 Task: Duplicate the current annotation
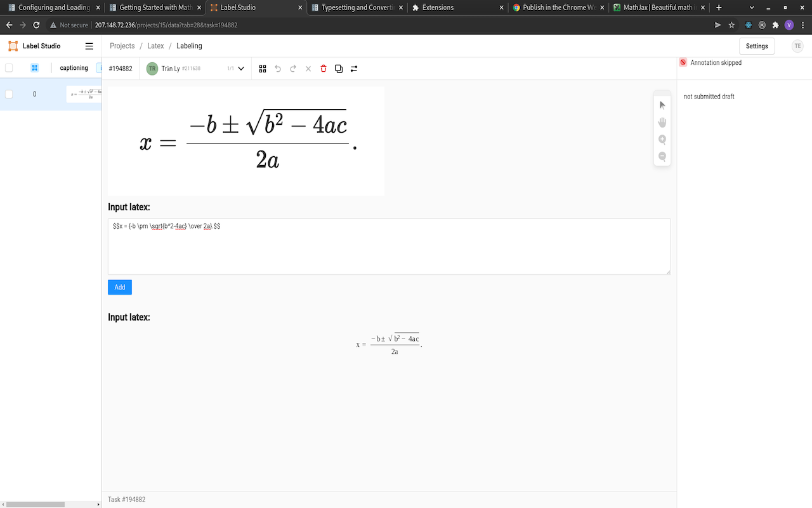pyautogui.click(x=339, y=68)
